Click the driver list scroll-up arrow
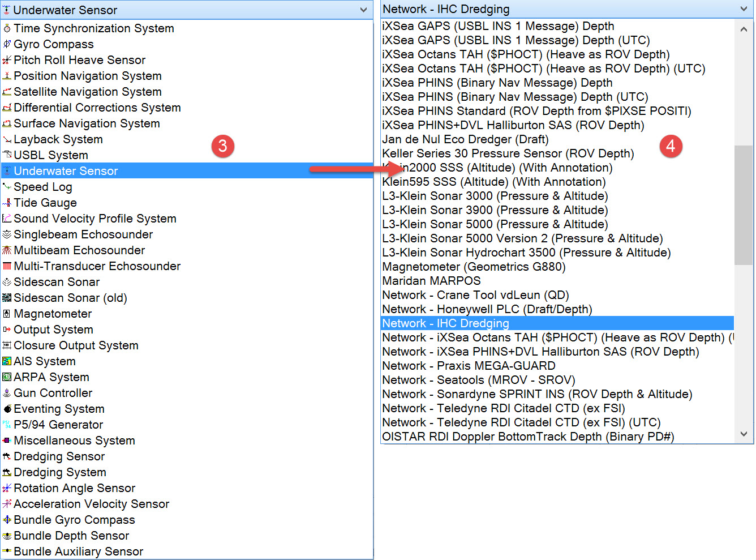 (744, 29)
